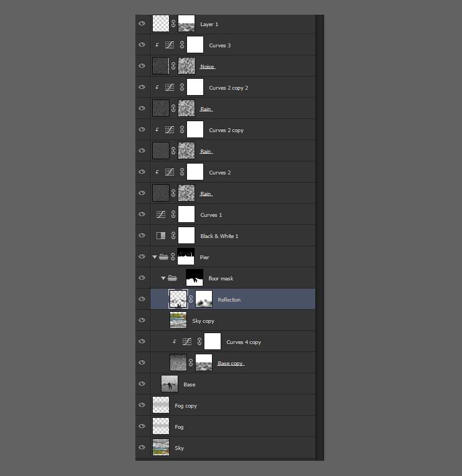Hide the Black & White 1 layer
This screenshot has width=462, height=476.
(142, 235)
